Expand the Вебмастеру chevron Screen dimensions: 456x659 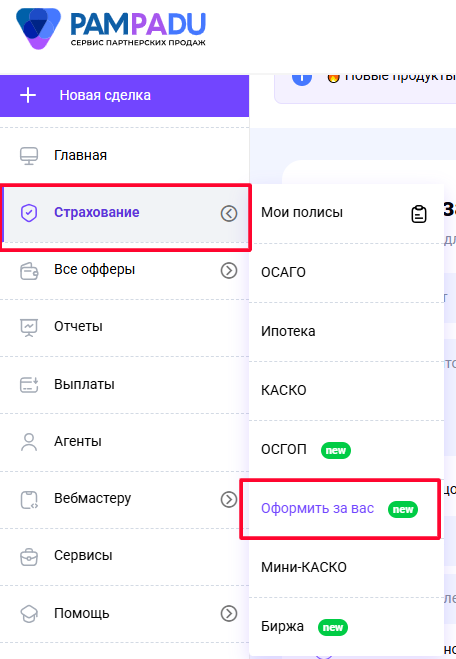point(229,499)
